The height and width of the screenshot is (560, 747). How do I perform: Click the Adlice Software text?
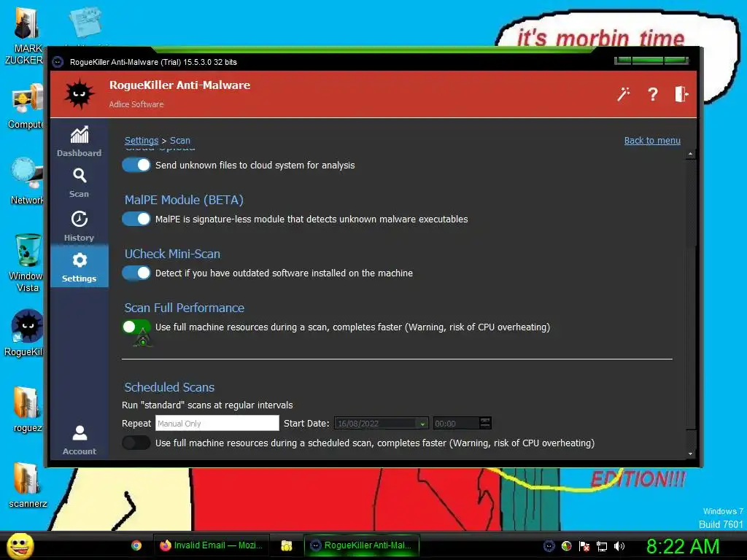pos(136,104)
